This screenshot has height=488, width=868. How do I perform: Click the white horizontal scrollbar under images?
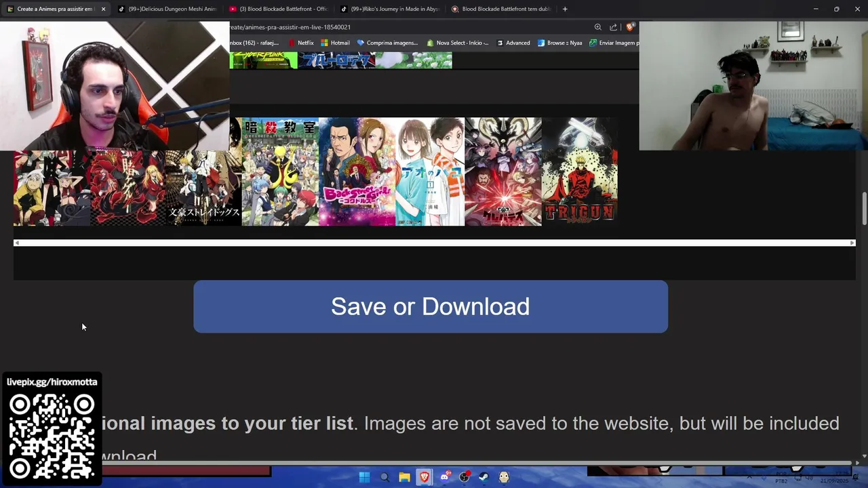(x=434, y=243)
